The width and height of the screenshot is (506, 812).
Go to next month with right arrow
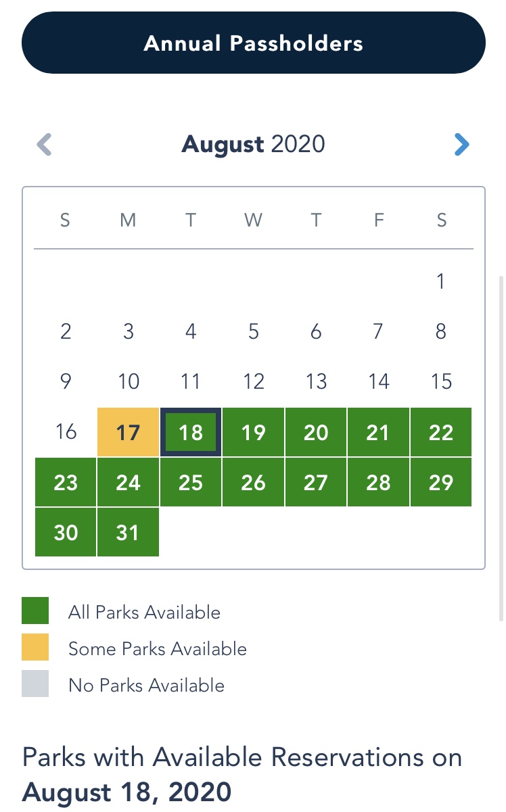(461, 144)
